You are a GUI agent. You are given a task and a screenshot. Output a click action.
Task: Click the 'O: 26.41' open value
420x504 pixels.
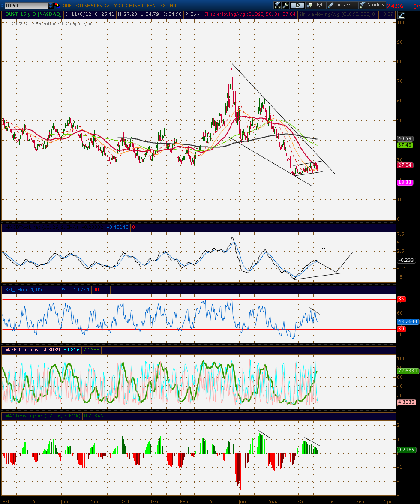coord(105,14)
